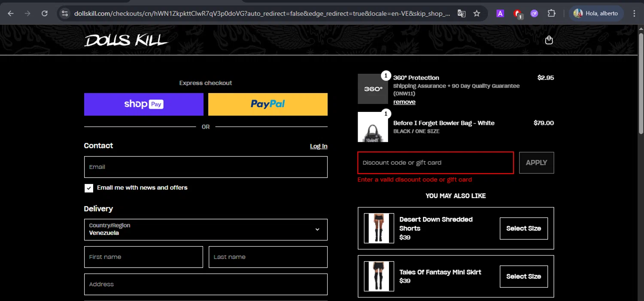Screen dimensions: 644x301
Task: Click the Before I Forget Bowler Bag title
Action: point(444,123)
